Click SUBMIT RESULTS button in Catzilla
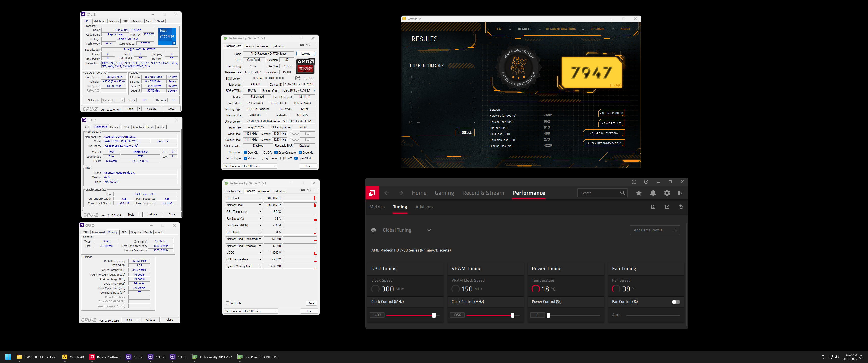 click(611, 113)
